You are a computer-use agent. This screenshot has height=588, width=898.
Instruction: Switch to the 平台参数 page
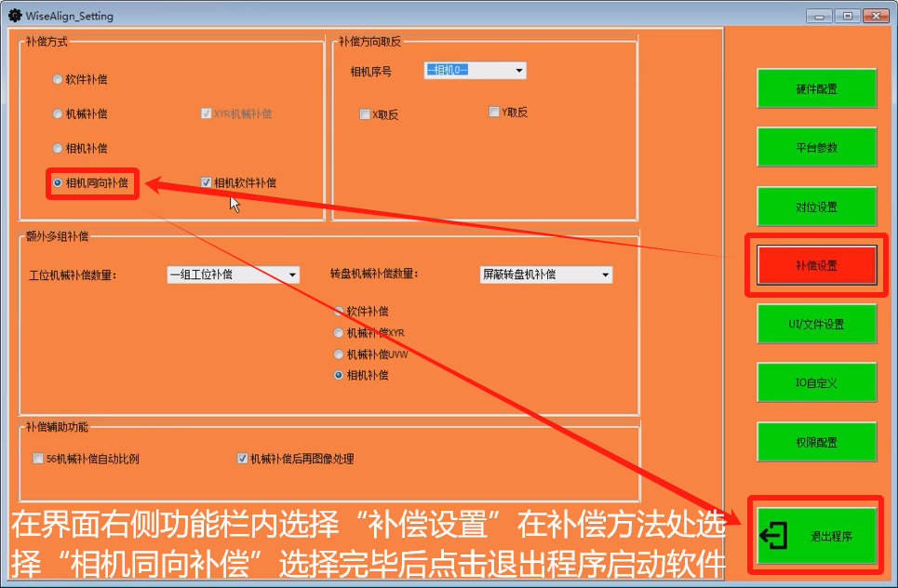click(x=816, y=148)
